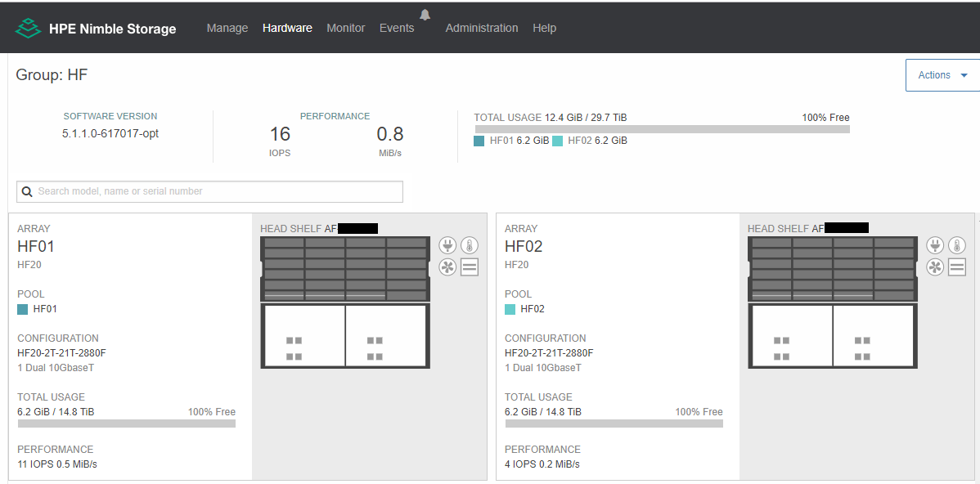The height and width of the screenshot is (484, 980).
Task: Click HF02 fan status icon
Action: click(x=935, y=268)
